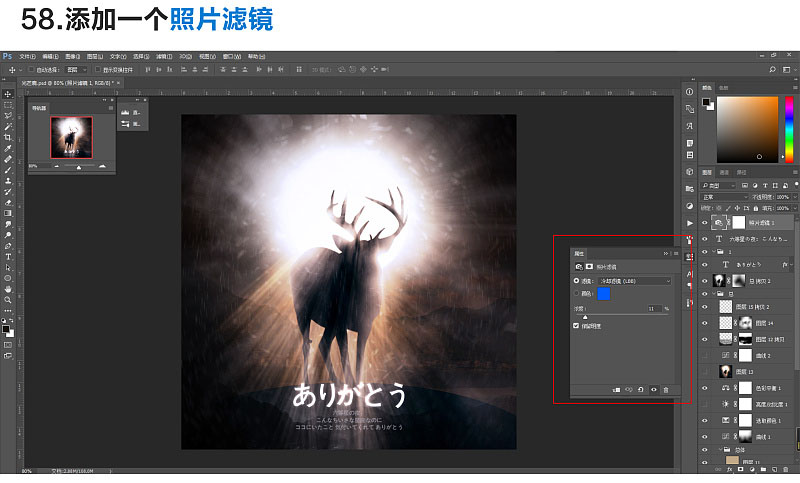Show the hidden layer 13
Viewport: 800px width, 483px height.
coord(705,372)
